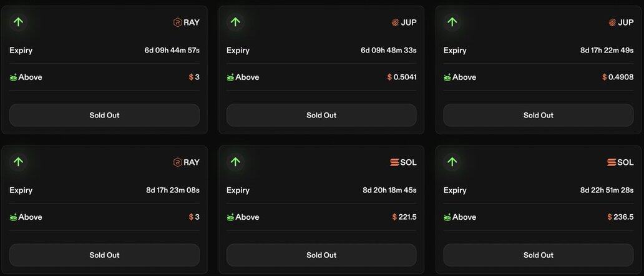Click the orange dollar icon beside the 0.4908 price

click(x=605, y=77)
